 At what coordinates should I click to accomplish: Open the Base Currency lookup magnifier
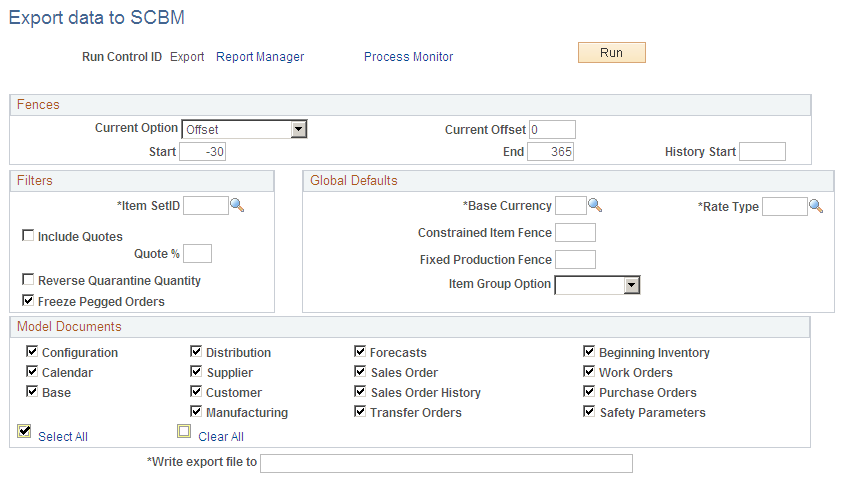pyautogui.click(x=595, y=205)
